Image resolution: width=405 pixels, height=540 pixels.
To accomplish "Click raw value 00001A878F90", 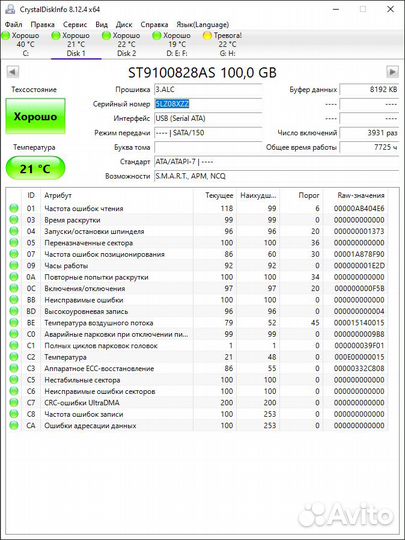I will 359,254.
